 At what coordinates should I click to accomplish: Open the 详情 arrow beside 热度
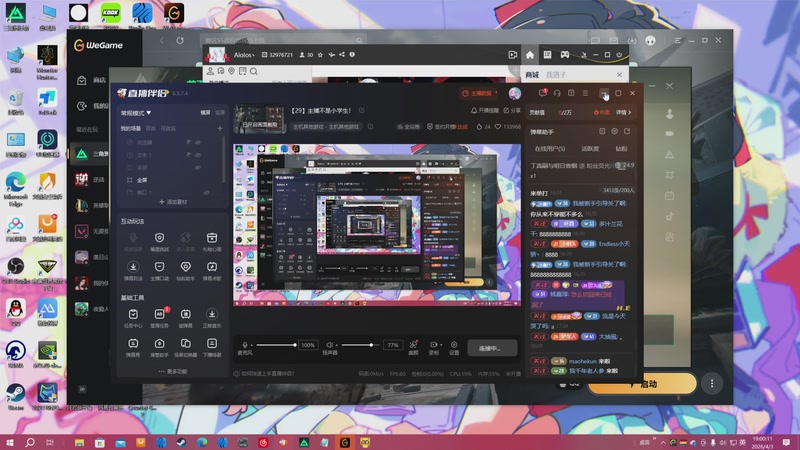pos(623,112)
